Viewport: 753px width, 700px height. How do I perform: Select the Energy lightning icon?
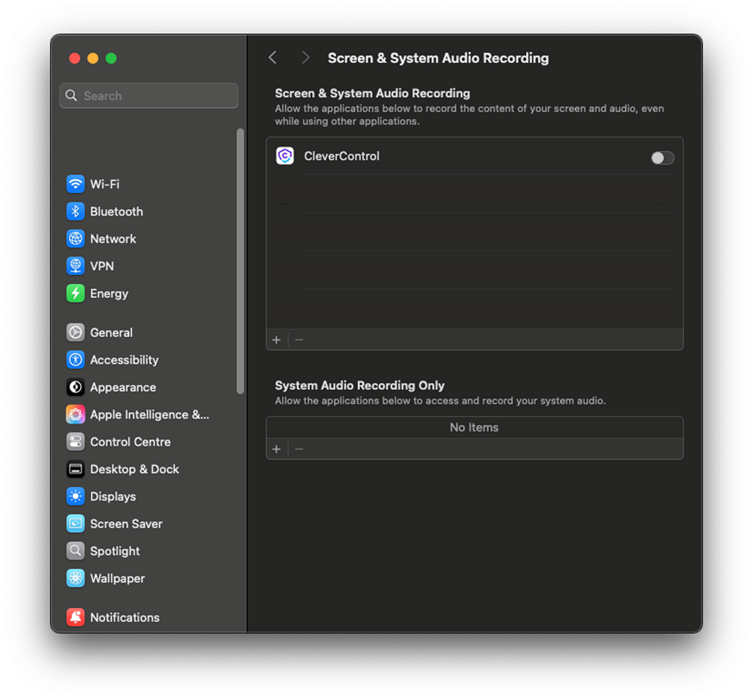(x=75, y=293)
